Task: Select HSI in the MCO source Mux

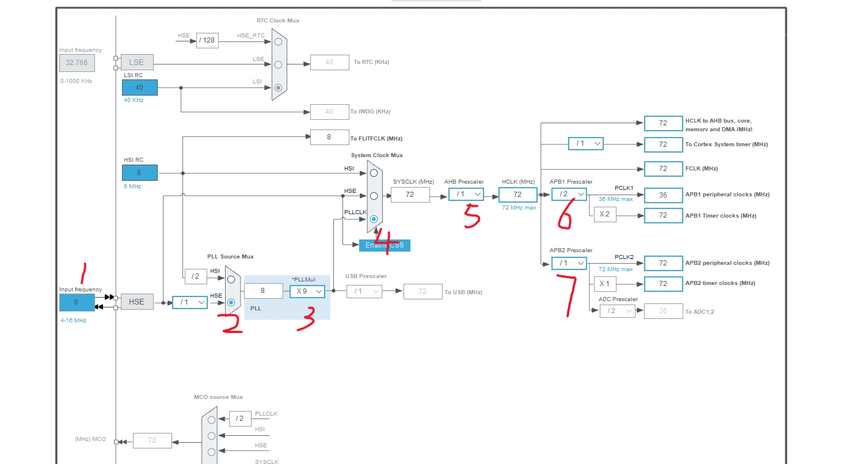Action: (x=211, y=436)
